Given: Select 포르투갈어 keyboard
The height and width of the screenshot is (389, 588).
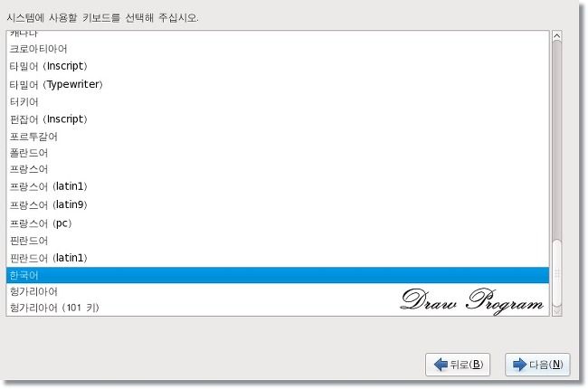Looking at the screenshot, I should 278,137.
